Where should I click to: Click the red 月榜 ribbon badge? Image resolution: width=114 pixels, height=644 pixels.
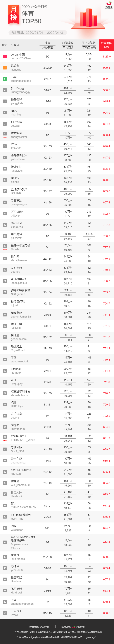pyautogui.click(x=14, y=14)
